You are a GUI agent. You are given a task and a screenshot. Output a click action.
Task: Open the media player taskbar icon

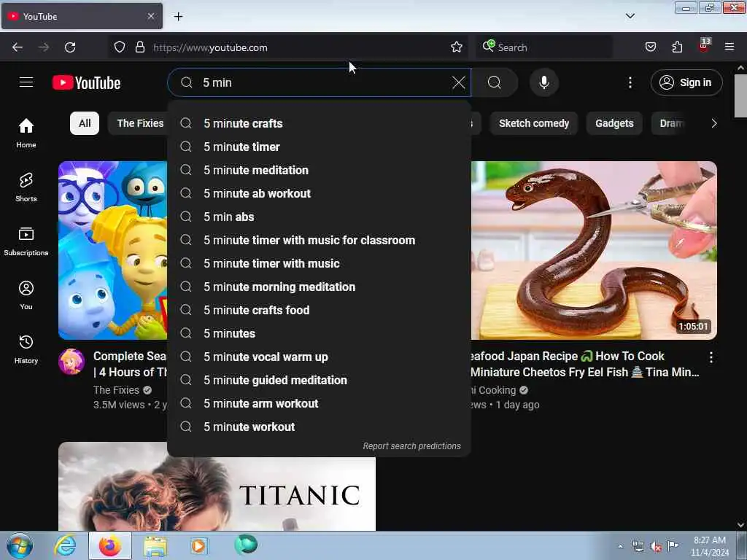point(199,545)
